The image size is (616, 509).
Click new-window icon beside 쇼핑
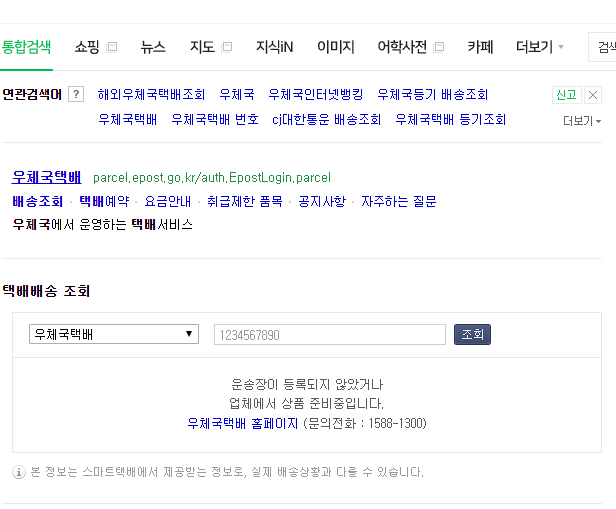click(x=112, y=47)
